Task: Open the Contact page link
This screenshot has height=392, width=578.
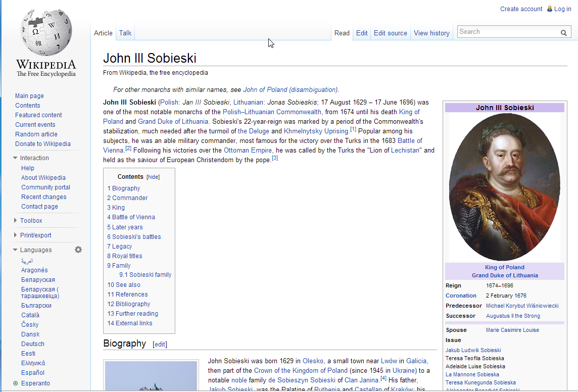Action: pyautogui.click(x=39, y=206)
